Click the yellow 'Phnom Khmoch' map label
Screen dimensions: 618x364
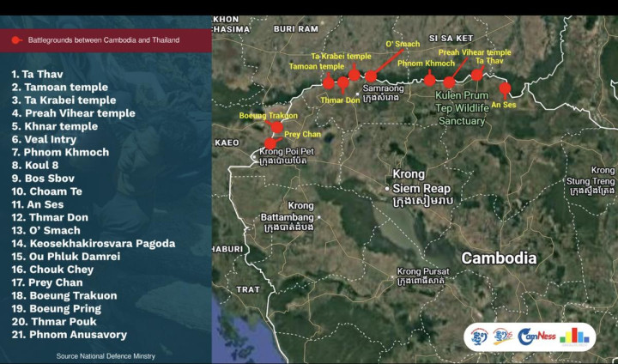(426, 63)
